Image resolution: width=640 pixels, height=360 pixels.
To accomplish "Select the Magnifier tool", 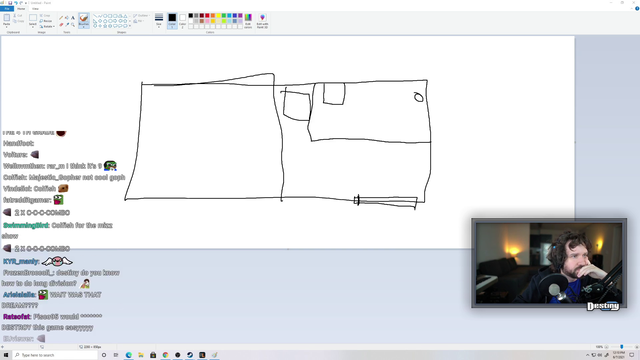I will click(73, 24).
